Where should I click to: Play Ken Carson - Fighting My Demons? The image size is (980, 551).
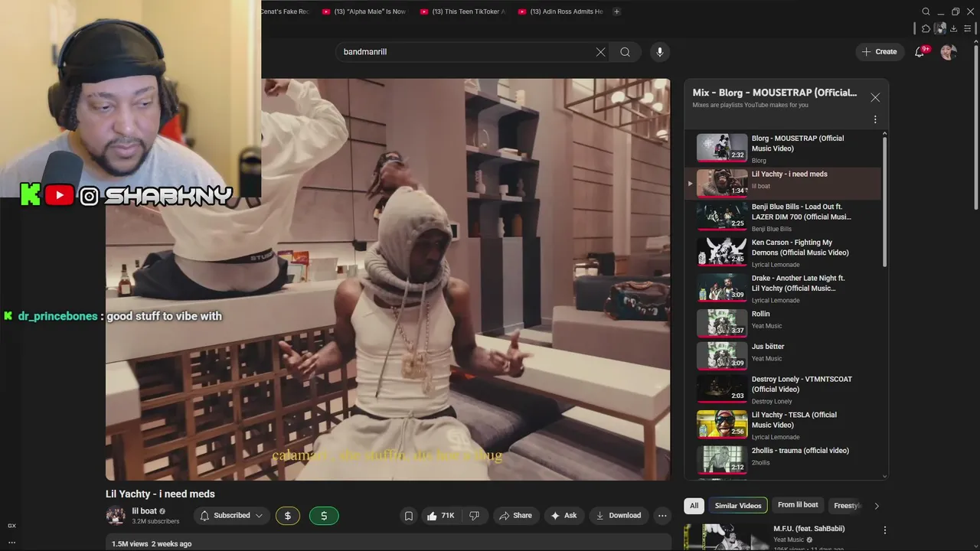point(783,253)
